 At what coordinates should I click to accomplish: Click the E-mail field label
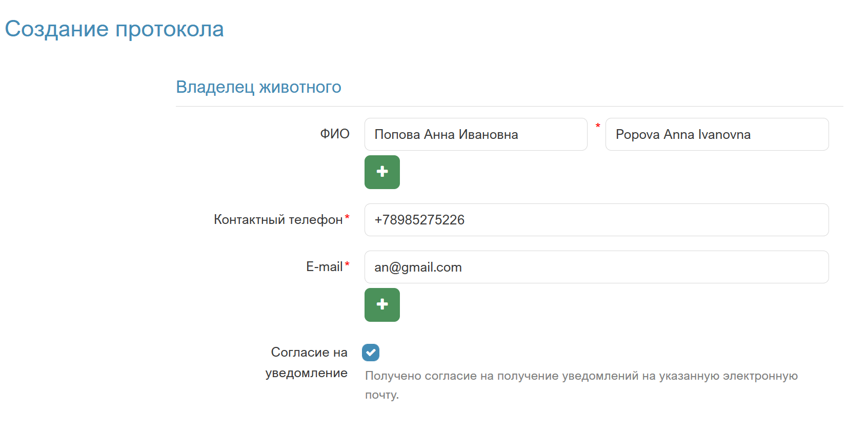(x=324, y=267)
